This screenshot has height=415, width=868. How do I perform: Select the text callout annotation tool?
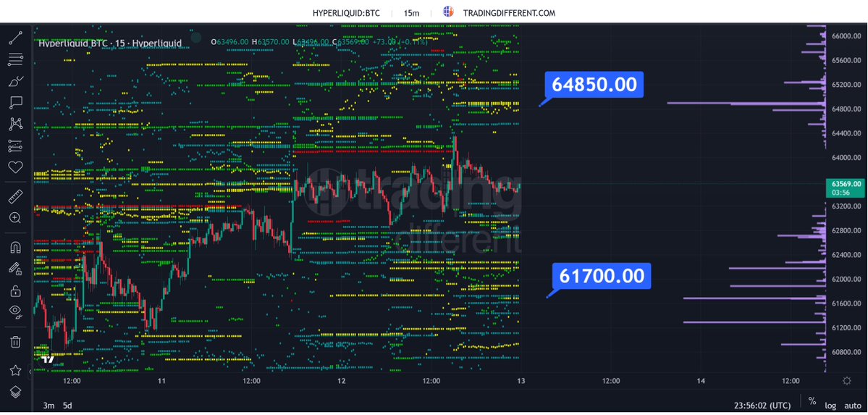[x=15, y=103]
